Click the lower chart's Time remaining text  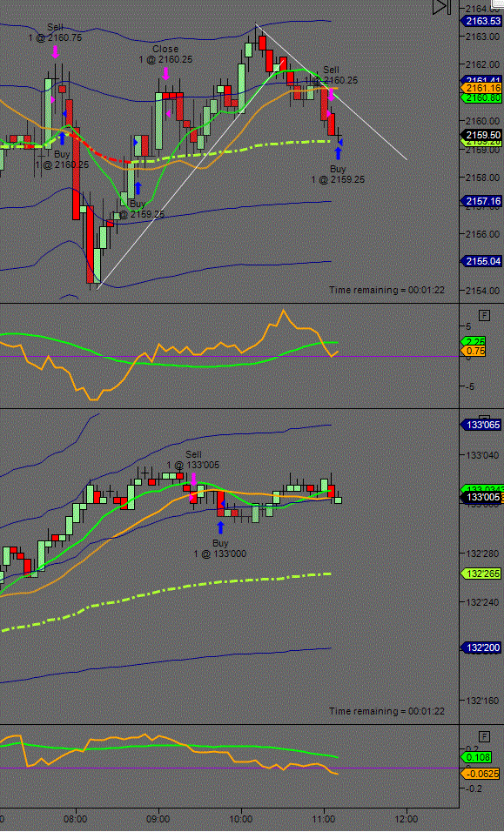pos(386,710)
